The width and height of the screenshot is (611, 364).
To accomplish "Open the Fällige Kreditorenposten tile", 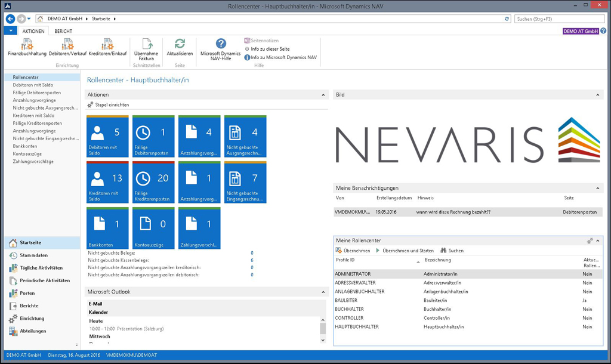I will point(154,183).
